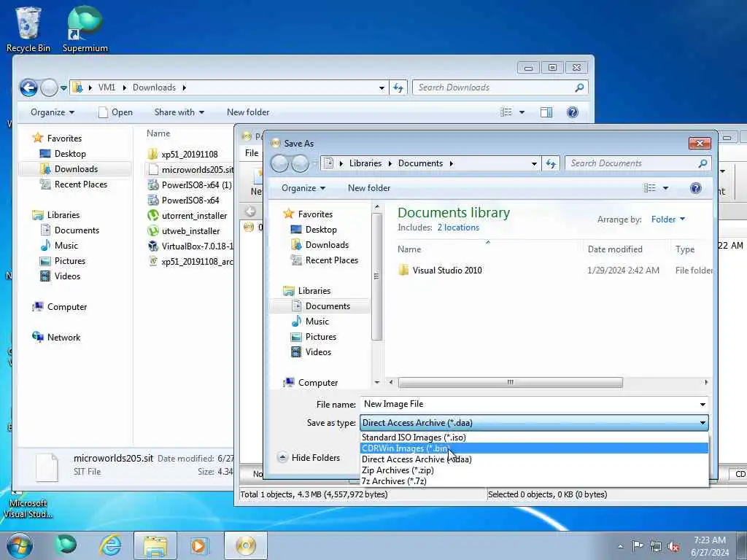Open Internet Explorer from the taskbar
The width and height of the screenshot is (747, 560).
click(x=110, y=545)
